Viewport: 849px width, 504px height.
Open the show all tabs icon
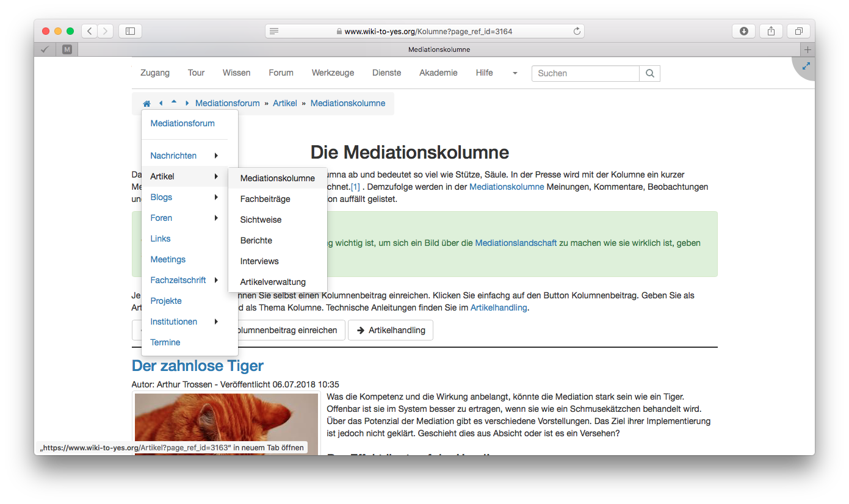point(798,31)
